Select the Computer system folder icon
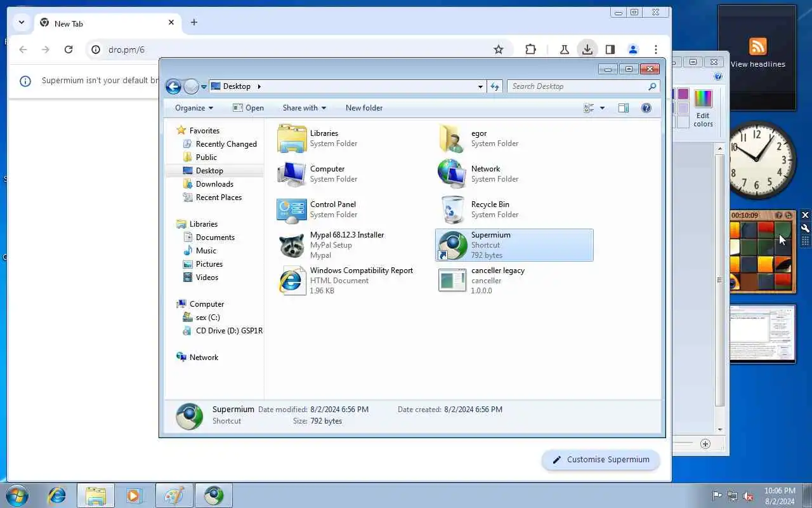The height and width of the screenshot is (508, 812). click(292, 174)
